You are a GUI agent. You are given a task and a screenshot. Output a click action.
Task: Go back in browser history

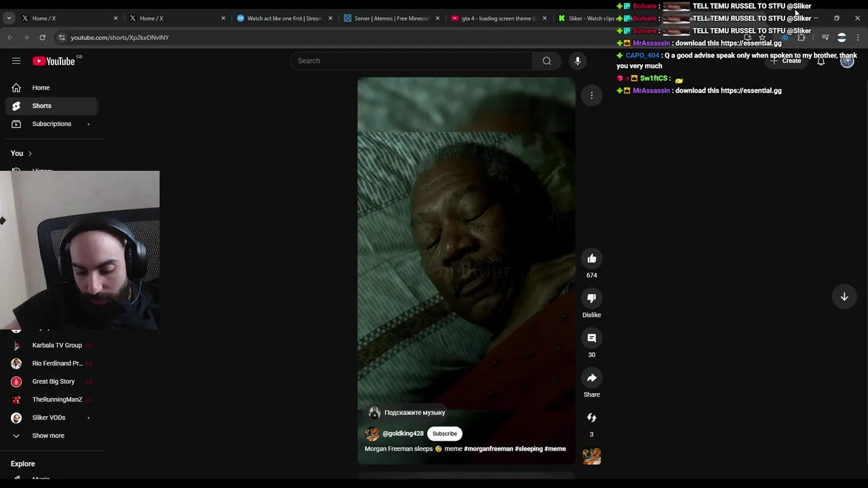tap(10, 37)
